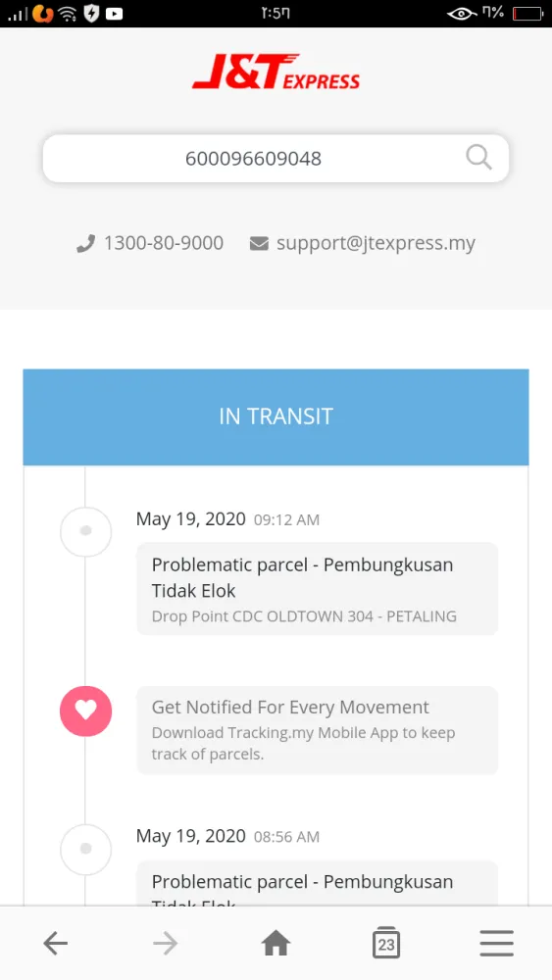Open the Get Notified For Every Movement card
This screenshot has width=552, height=980.
pyautogui.click(x=317, y=730)
